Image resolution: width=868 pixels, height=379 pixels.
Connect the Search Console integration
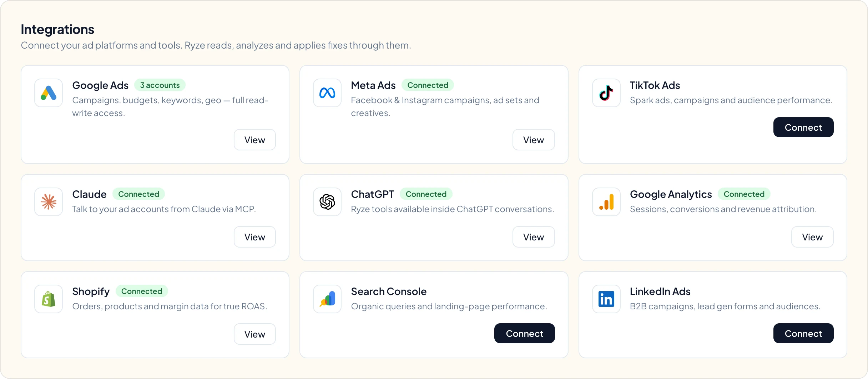coord(525,333)
